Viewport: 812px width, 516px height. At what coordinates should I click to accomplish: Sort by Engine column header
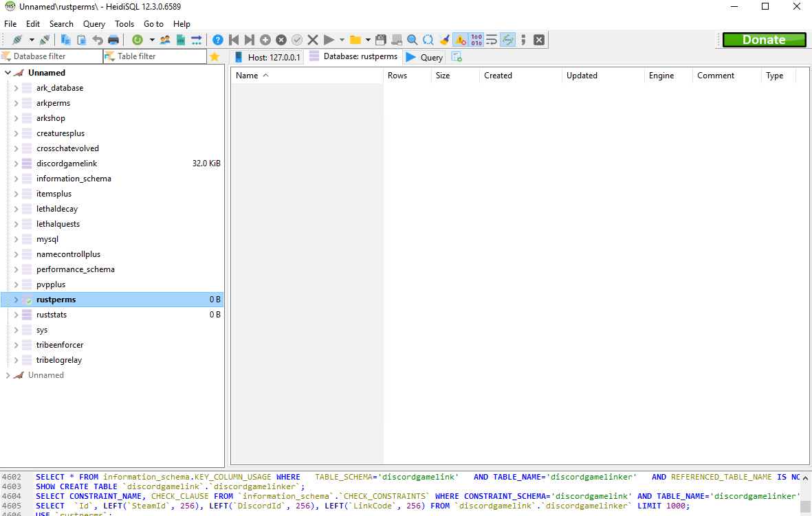[668, 76]
